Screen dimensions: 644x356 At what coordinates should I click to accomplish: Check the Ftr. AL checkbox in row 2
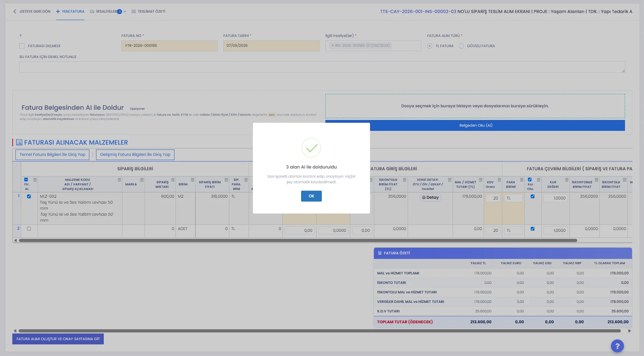29,229
